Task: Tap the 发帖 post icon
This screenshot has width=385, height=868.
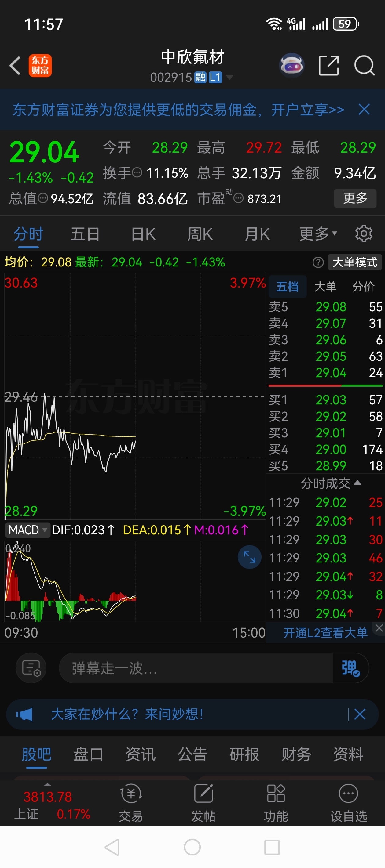Action: coord(204,803)
